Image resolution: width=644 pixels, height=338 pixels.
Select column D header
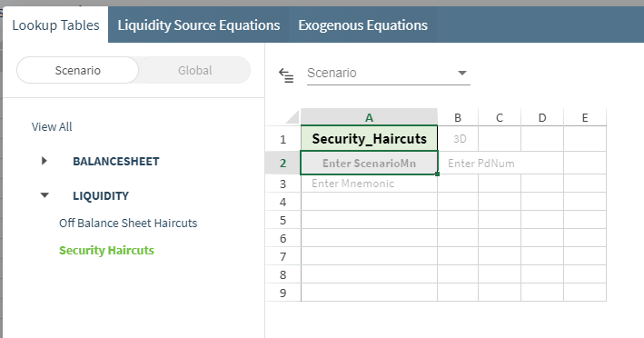tap(542, 117)
